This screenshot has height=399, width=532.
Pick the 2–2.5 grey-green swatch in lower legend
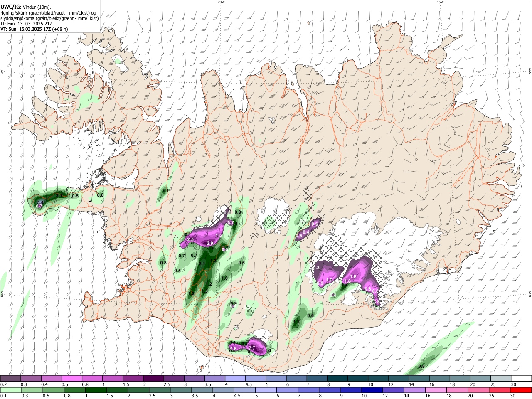click(x=138, y=390)
